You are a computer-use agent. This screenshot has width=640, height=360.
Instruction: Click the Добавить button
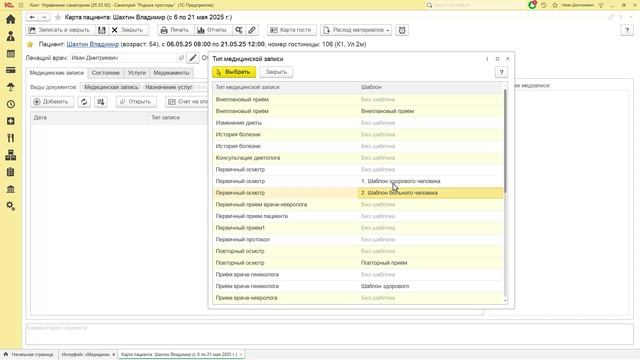52,102
